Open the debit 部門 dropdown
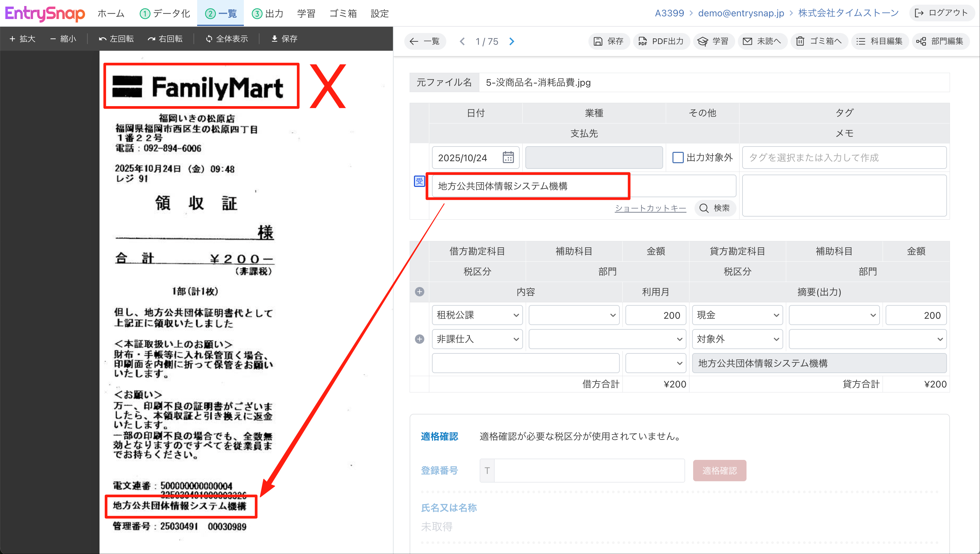This screenshot has width=980, height=554. point(607,339)
